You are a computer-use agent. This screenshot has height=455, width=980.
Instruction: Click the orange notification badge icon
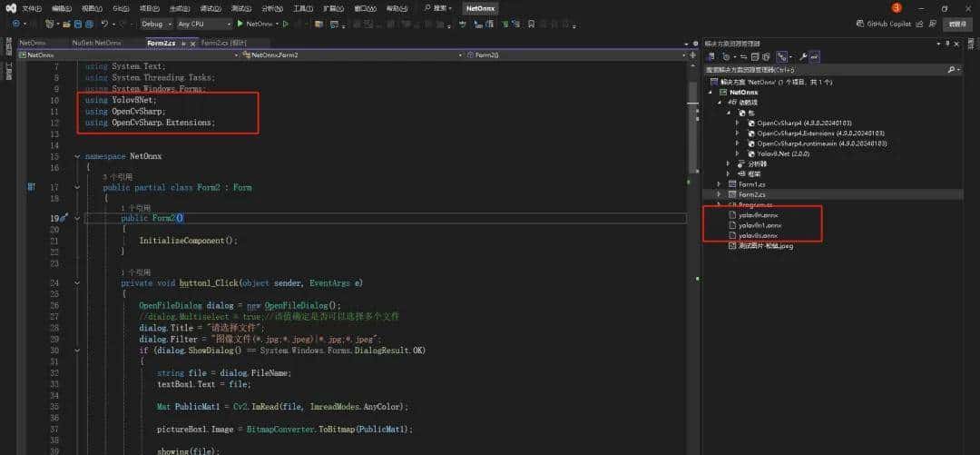click(x=897, y=8)
